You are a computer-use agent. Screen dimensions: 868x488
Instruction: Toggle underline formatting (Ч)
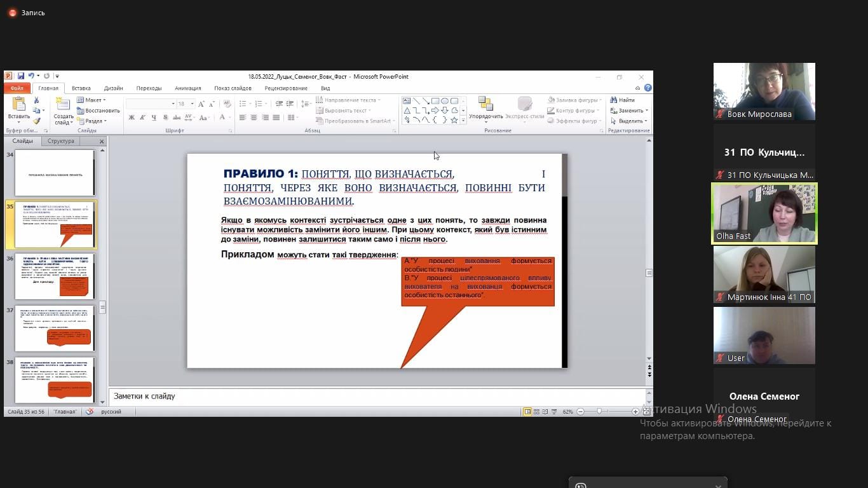coord(154,118)
